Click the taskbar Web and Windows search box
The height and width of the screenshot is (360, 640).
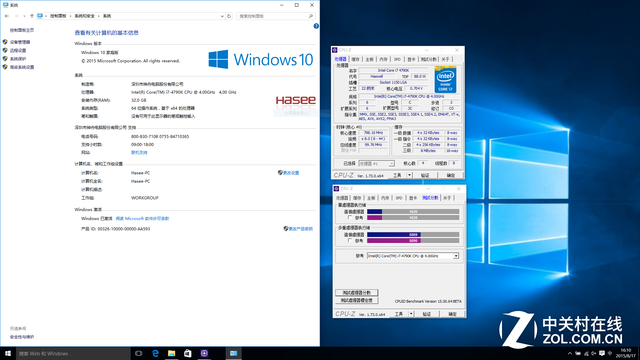[73, 353]
